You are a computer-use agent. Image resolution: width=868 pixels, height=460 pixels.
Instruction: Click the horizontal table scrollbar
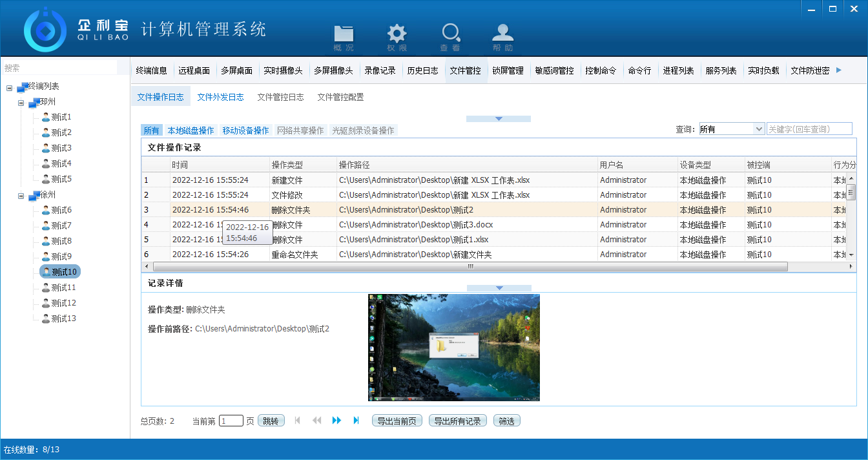coord(470,266)
